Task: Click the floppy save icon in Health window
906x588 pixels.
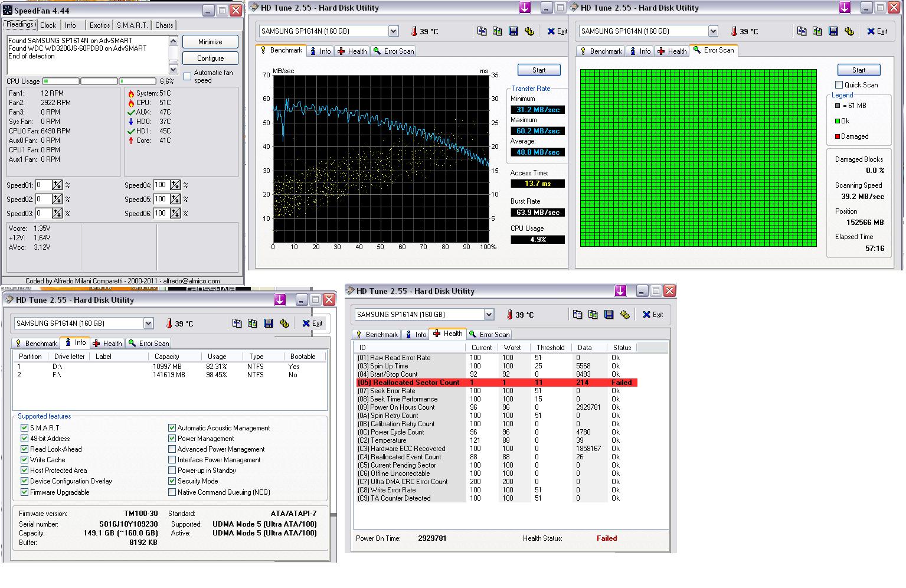Action: coord(609,315)
